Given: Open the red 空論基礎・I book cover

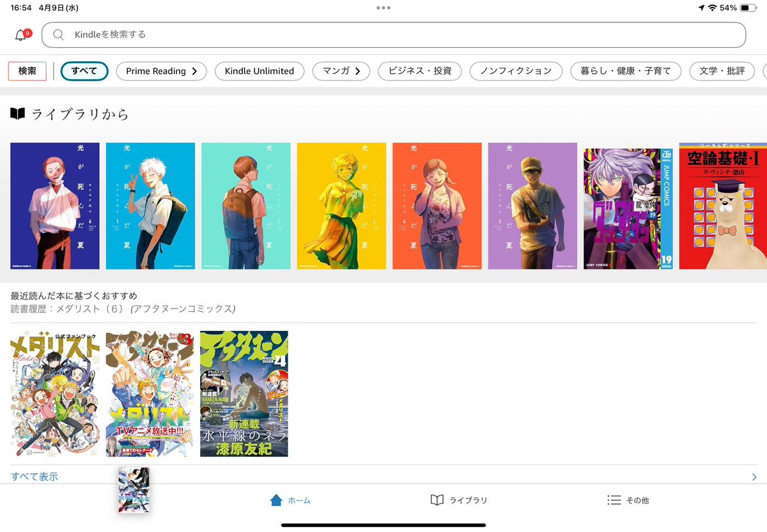Looking at the screenshot, I should [723, 206].
